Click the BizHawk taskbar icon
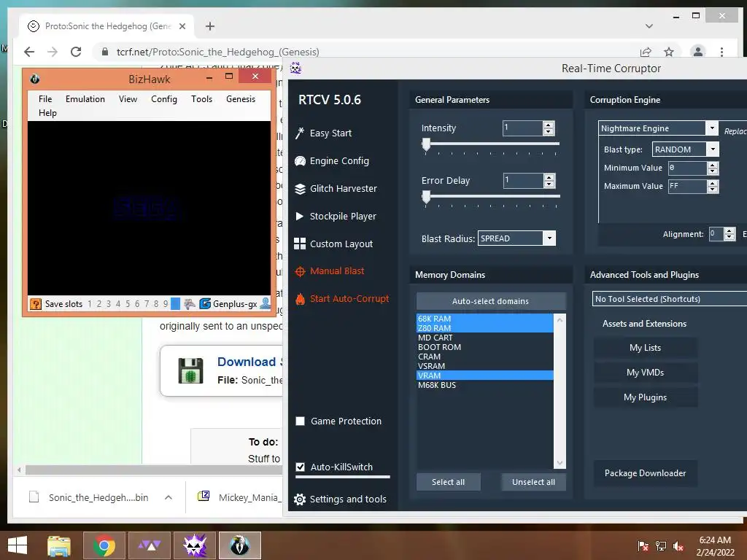747x560 pixels. [240, 545]
